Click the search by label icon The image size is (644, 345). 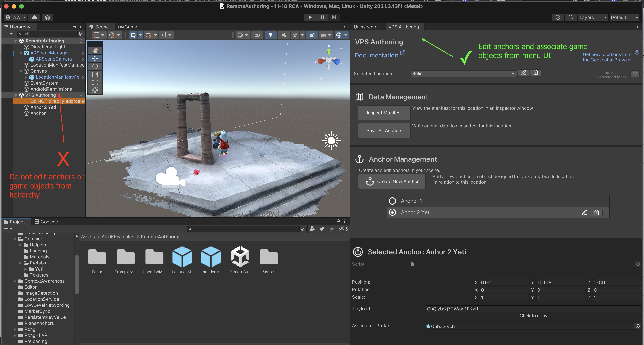pyautogui.click(x=322, y=228)
